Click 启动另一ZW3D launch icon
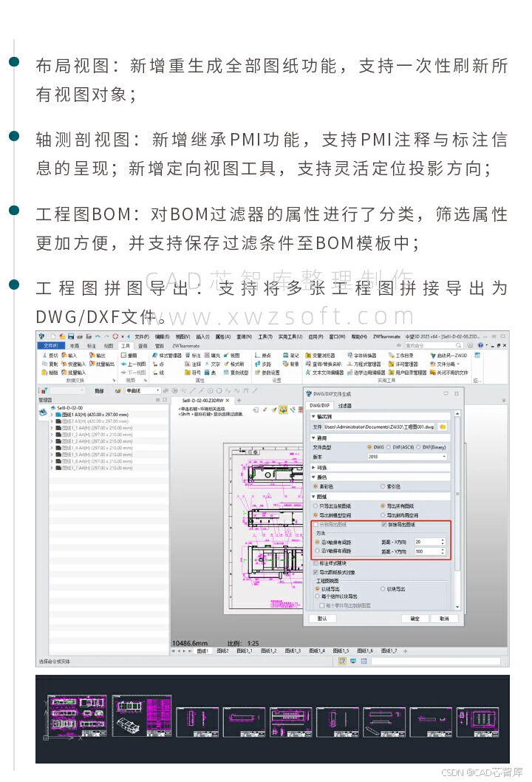 433,356
